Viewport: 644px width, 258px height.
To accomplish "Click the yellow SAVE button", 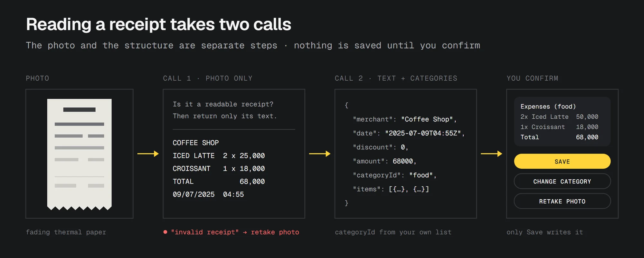I will tap(562, 161).
